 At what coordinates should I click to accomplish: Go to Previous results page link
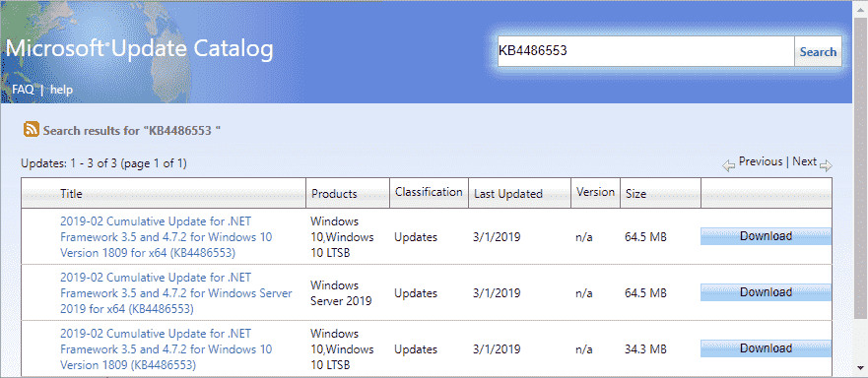tap(761, 161)
